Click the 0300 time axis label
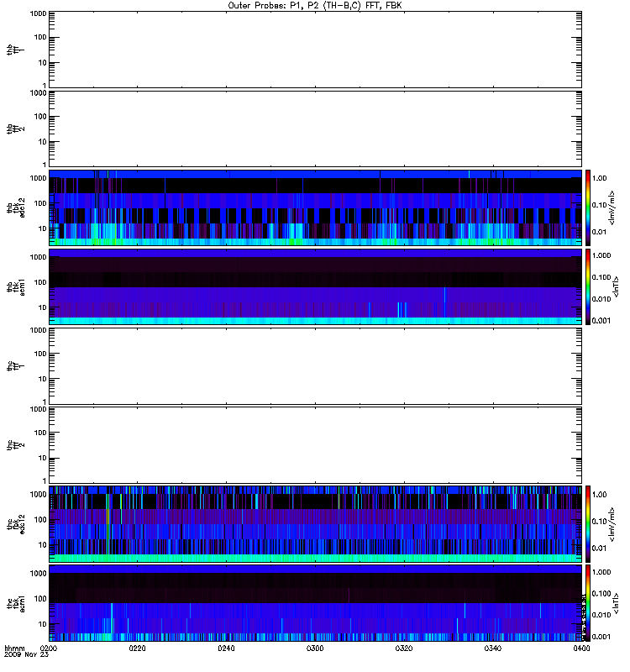 pyautogui.click(x=315, y=648)
